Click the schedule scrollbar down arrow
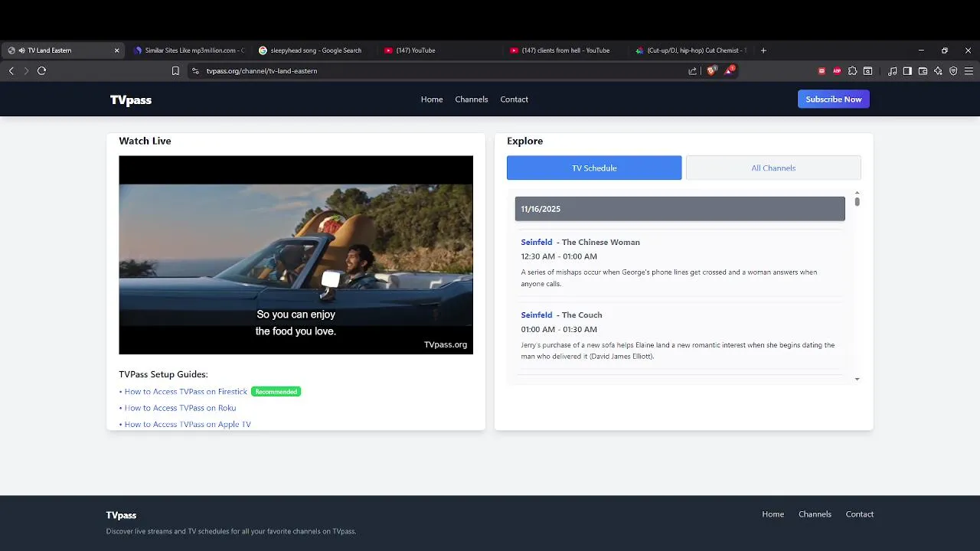Screen dimensions: 980x551 click(857, 379)
